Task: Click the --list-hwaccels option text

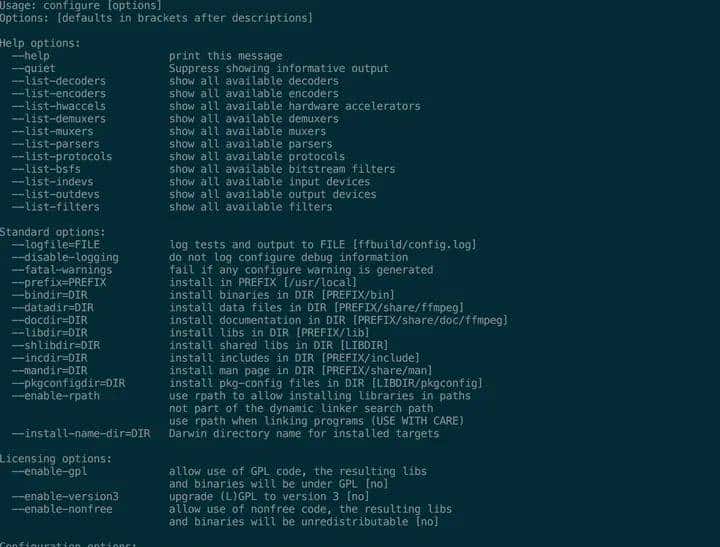Action: point(59,106)
